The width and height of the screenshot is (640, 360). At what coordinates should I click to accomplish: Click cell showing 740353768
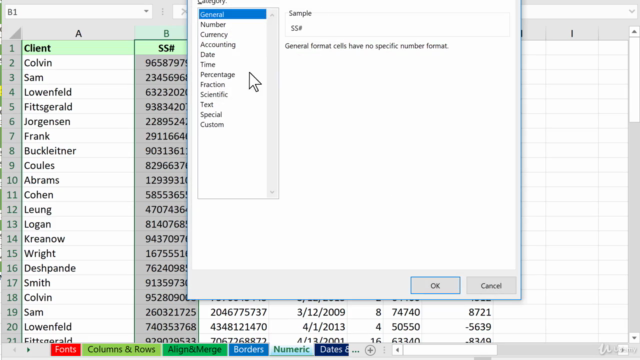point(166,327)
